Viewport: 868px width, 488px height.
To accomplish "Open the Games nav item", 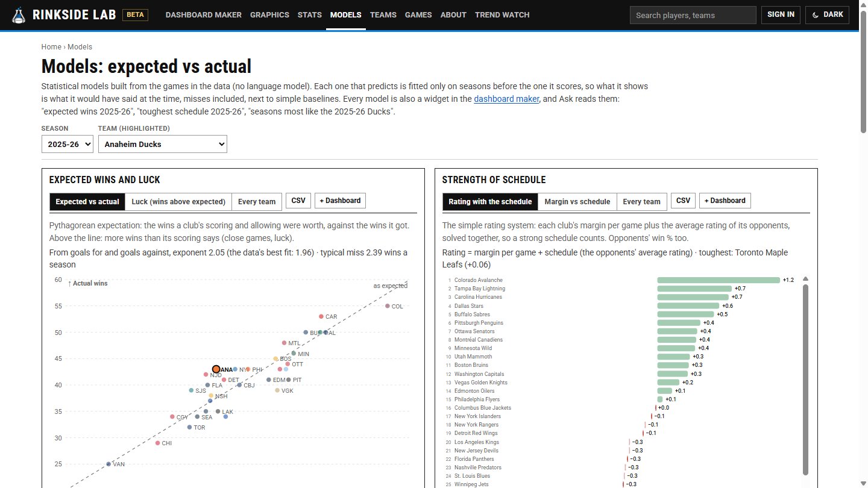I will point(418,15).
